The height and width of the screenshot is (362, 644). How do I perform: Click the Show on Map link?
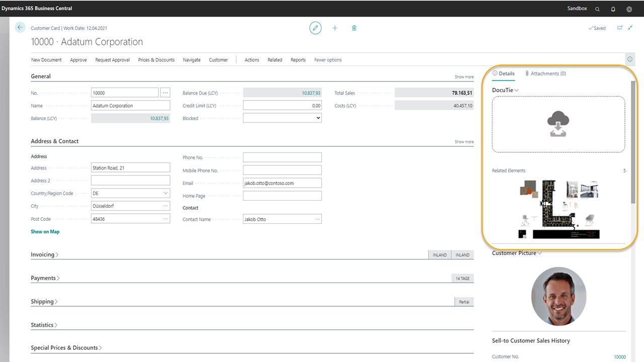point(45,232)
